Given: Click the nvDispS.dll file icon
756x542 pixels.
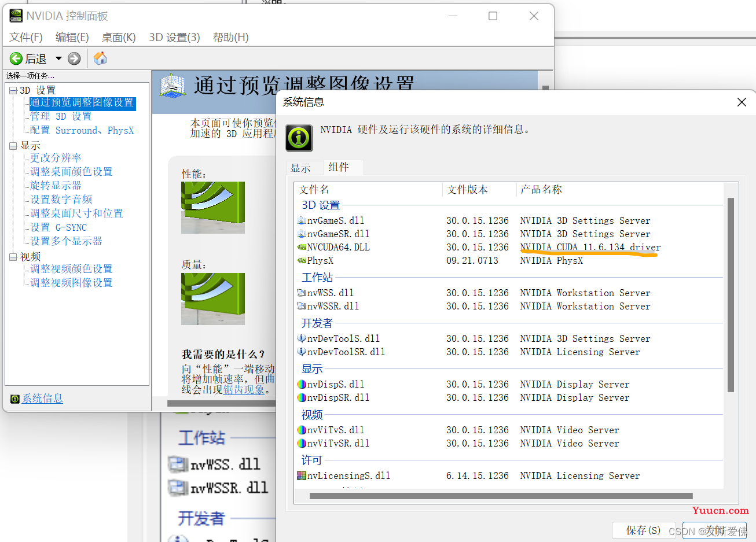Looking at the screenshot, I should 301,384.
